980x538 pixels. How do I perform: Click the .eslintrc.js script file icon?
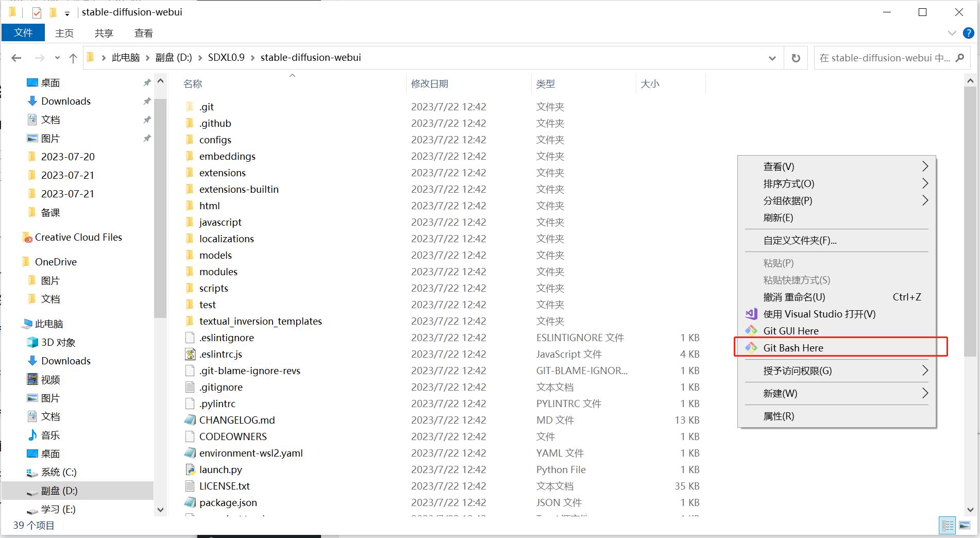(190, 354)
